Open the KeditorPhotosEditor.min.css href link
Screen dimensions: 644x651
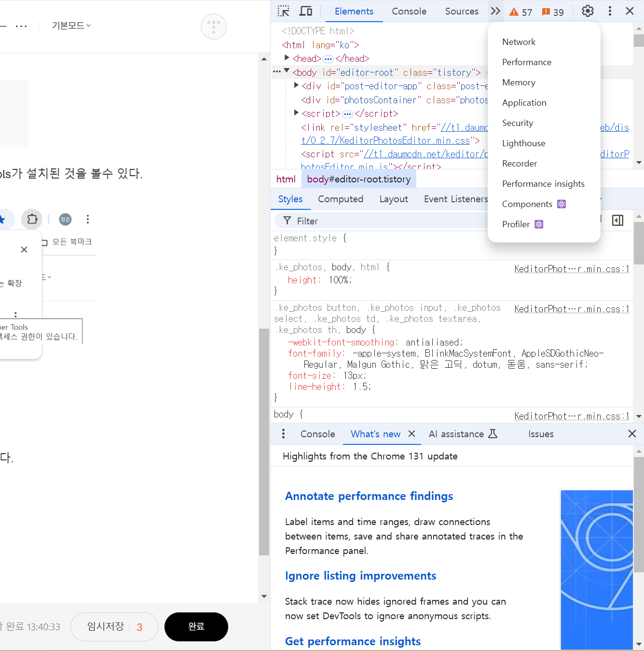click(385, 141)
